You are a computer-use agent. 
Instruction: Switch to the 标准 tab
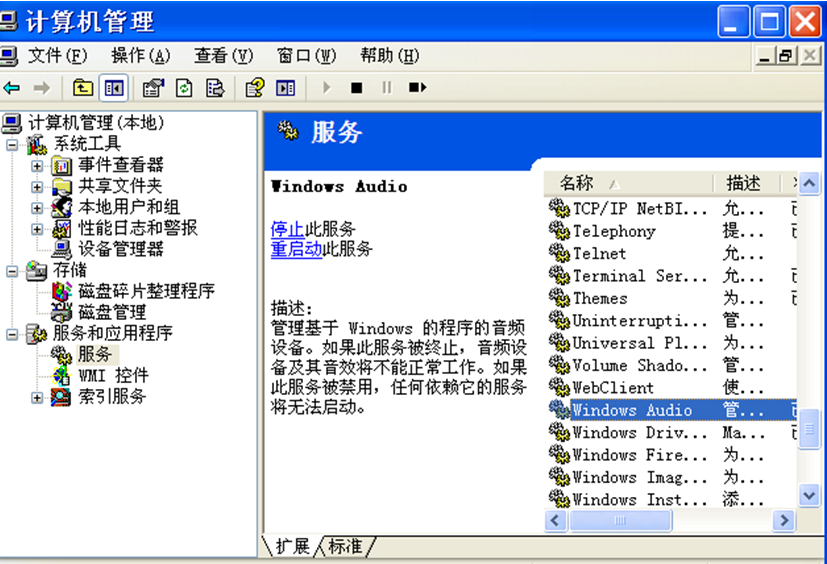346,546
